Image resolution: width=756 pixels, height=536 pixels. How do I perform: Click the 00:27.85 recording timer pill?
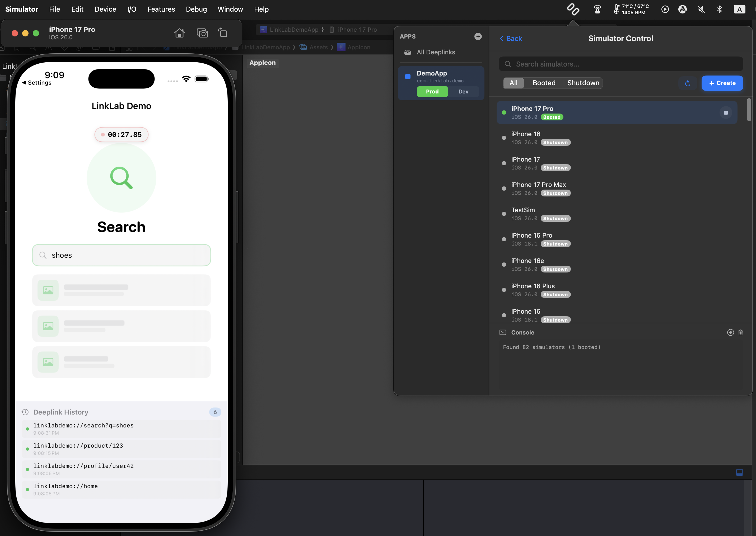121,134
